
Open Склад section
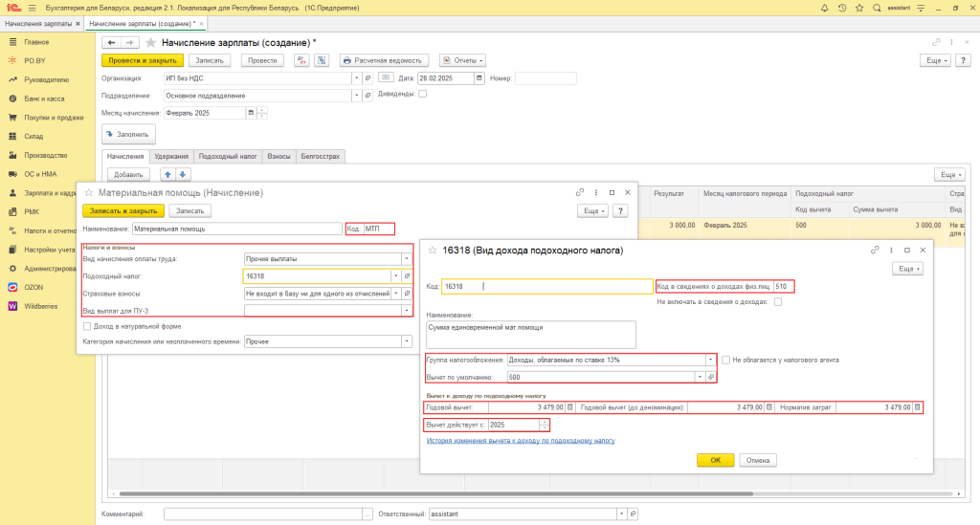pos(33,136)
